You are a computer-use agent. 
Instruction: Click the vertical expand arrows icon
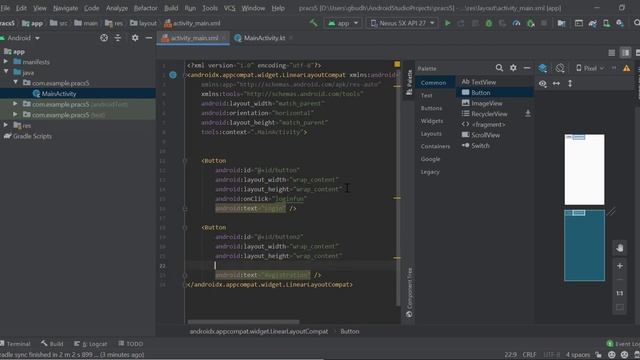point(570,83)
